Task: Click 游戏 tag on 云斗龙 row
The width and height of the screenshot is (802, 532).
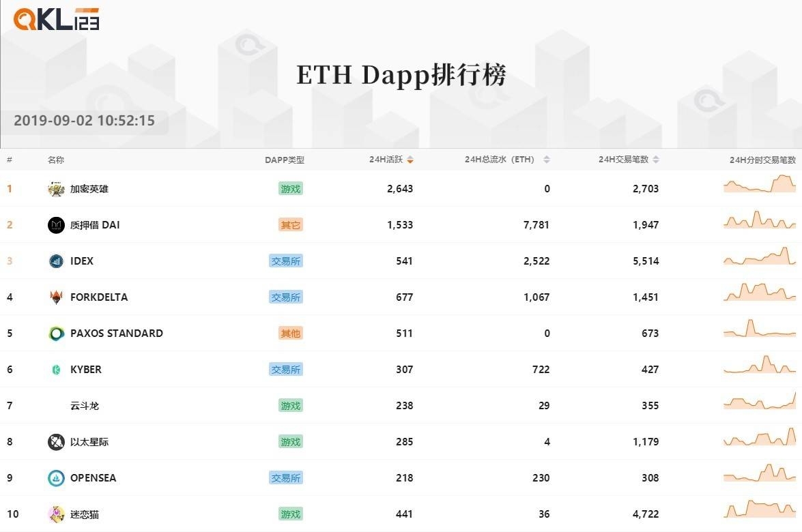Action: tap(291, 406)
